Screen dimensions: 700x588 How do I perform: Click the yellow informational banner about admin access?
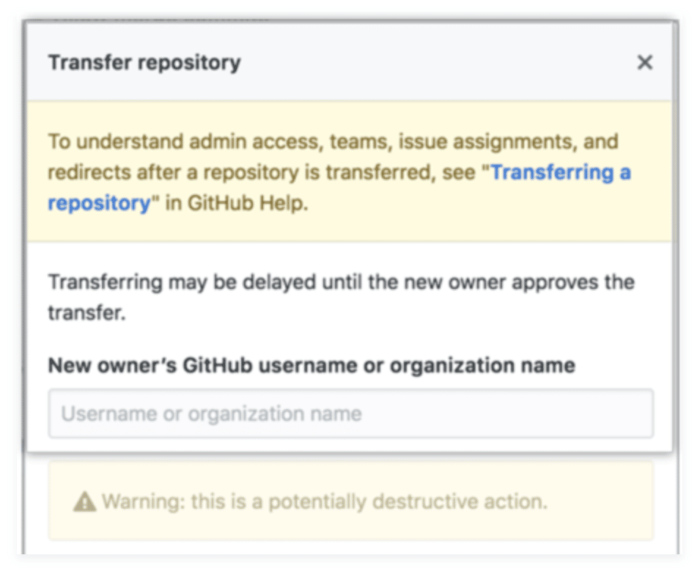point(350,172)
